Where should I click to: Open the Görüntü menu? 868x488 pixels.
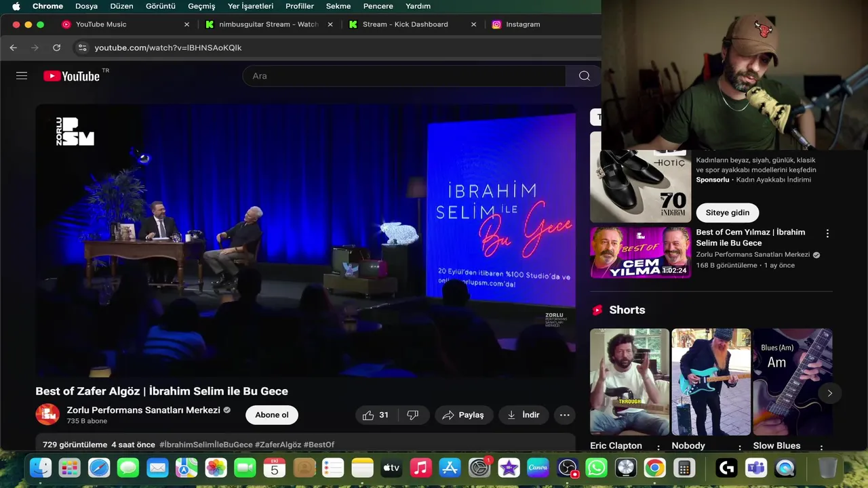(x=161, y=6)
